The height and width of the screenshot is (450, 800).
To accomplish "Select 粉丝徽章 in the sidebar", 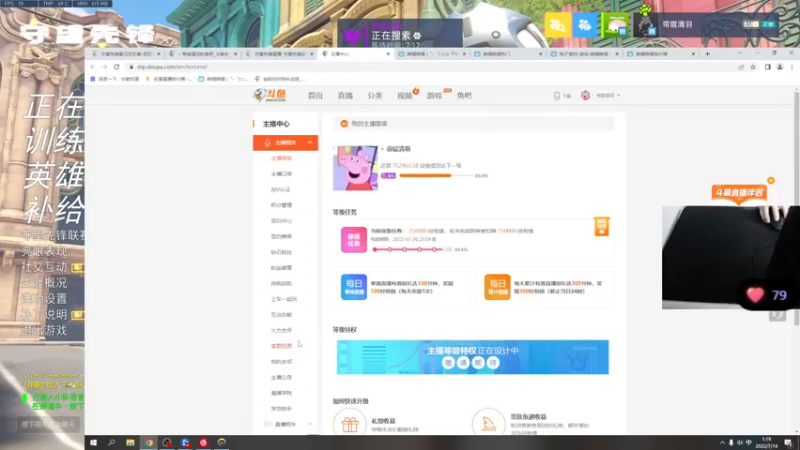I will pos(281,268).
